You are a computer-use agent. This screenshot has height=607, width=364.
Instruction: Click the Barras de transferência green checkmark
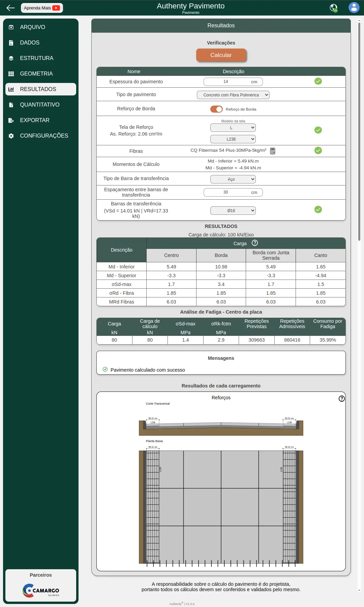point(318,209)
